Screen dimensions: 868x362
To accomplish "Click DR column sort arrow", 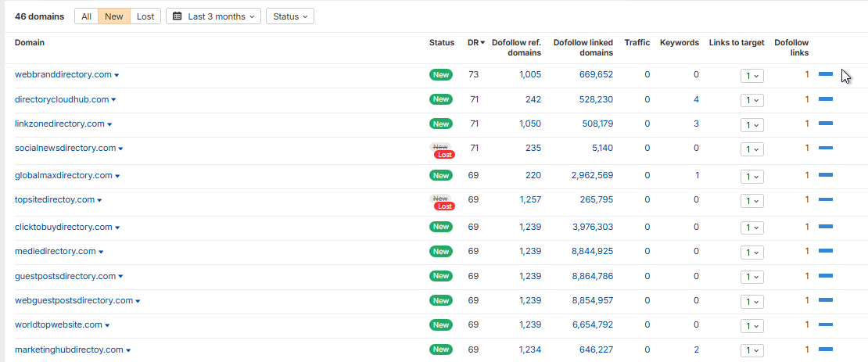I will coord(482,43).
